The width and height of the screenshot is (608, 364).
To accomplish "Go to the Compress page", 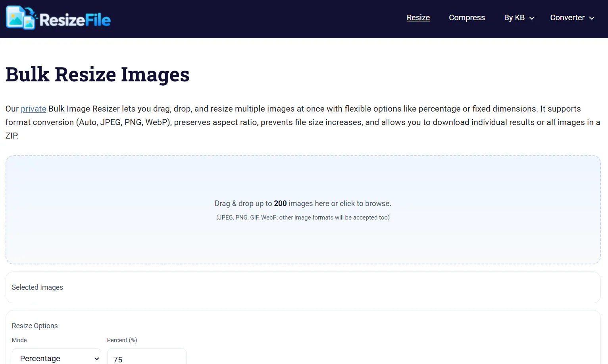I will [467, 17].
